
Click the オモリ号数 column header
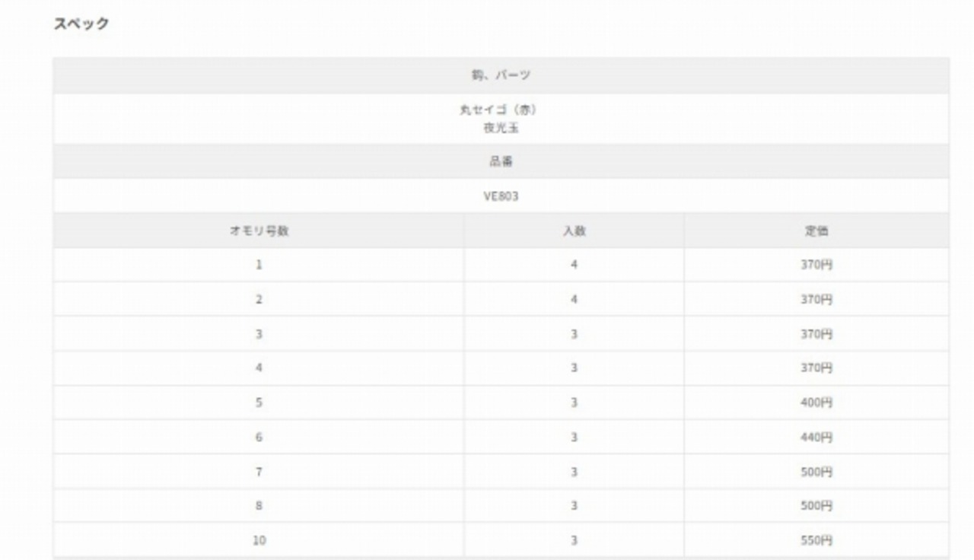point(259,231)
